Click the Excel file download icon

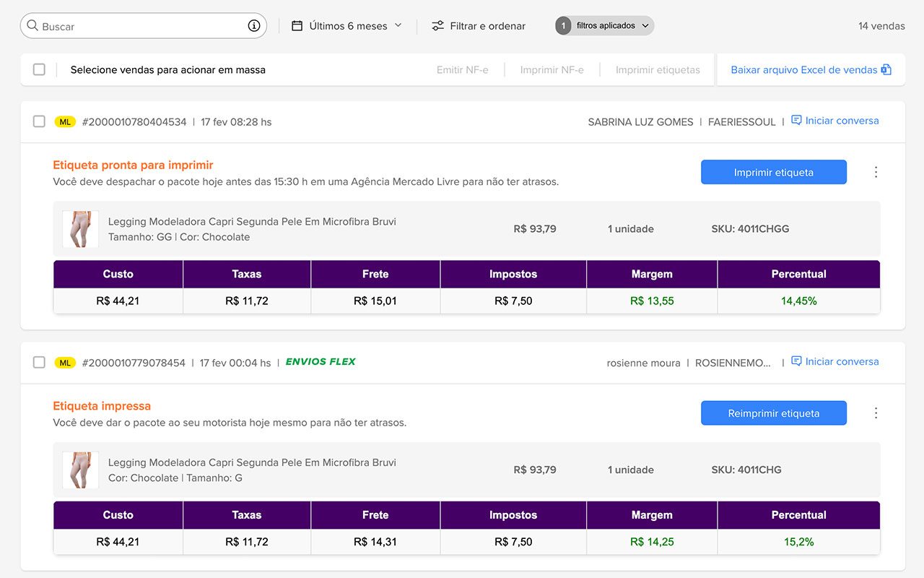(x=886, y=70)
